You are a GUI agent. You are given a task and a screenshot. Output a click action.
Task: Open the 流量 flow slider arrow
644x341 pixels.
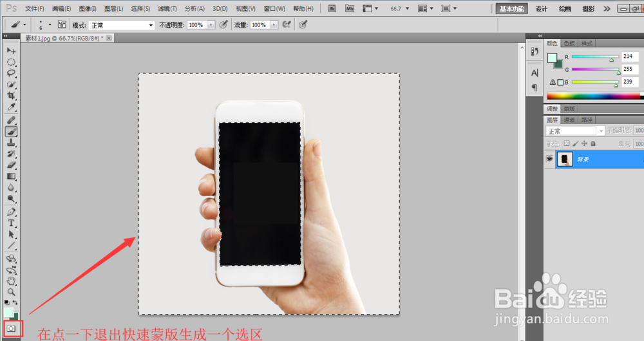tap(274, 25)
